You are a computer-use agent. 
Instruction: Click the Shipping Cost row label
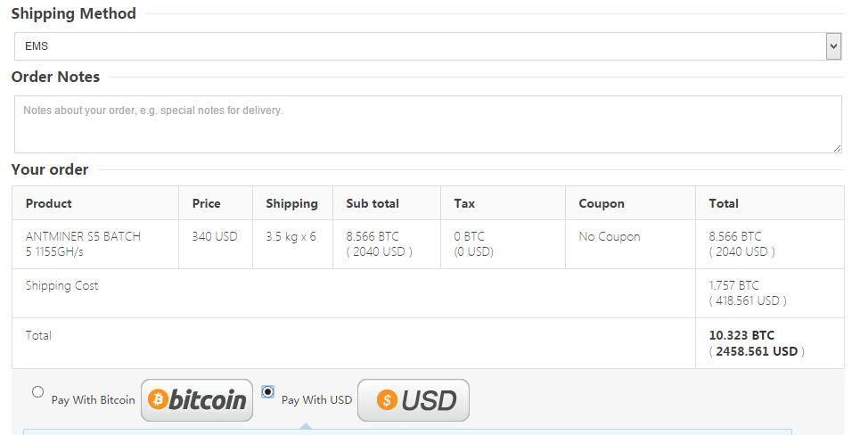tap(62, 285)
